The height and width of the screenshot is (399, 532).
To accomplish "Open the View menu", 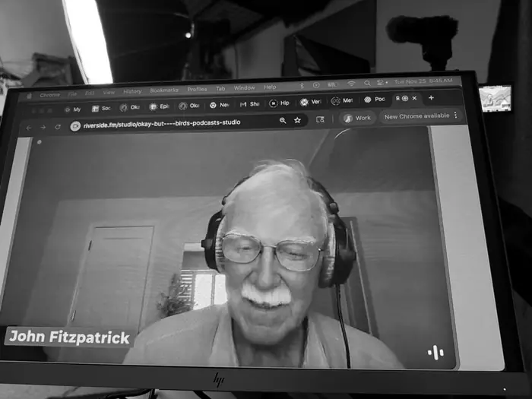I will click(x=109, y=92).
